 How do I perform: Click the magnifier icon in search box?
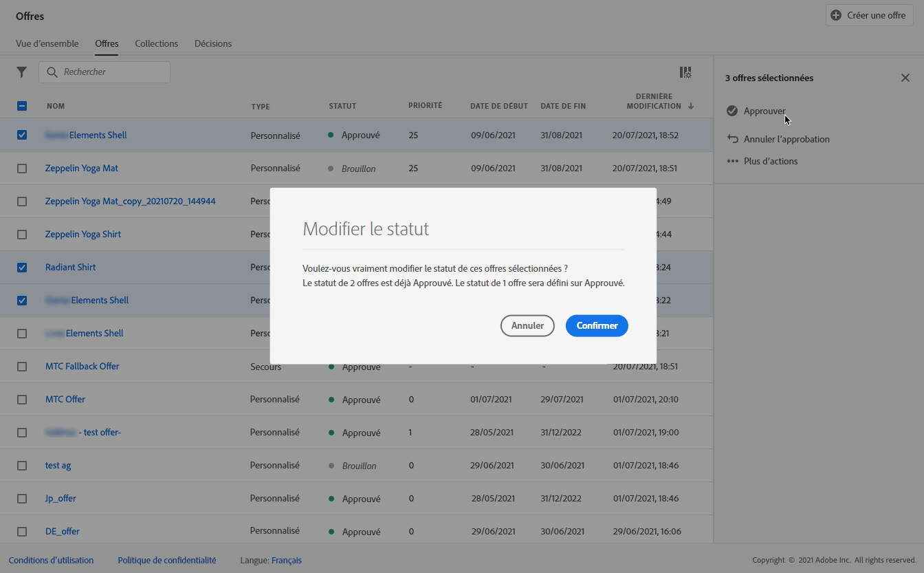point(52,72)
